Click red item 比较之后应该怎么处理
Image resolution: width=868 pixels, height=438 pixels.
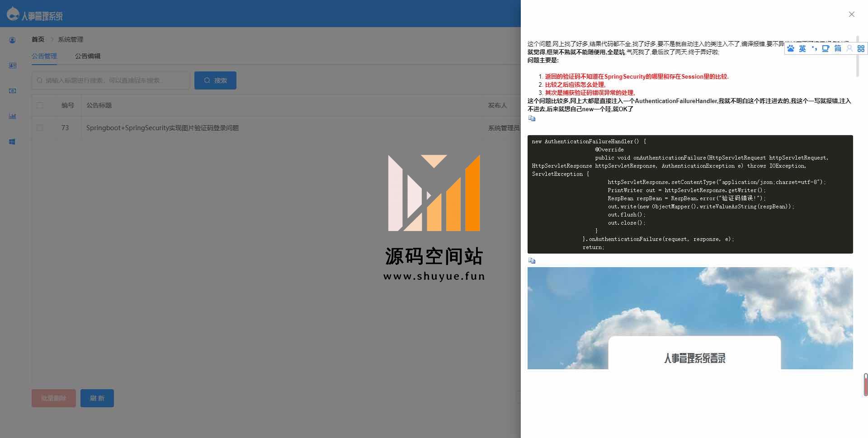coord(575,85)
